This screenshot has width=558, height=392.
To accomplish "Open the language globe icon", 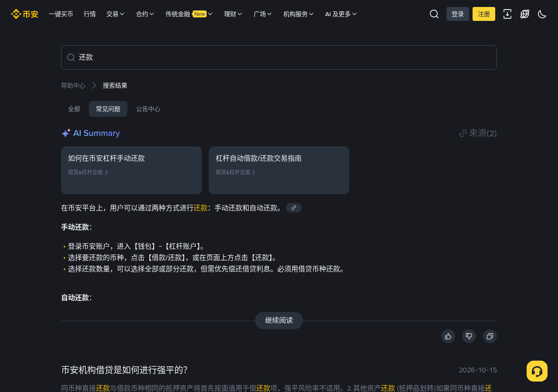I will point(525,14).
